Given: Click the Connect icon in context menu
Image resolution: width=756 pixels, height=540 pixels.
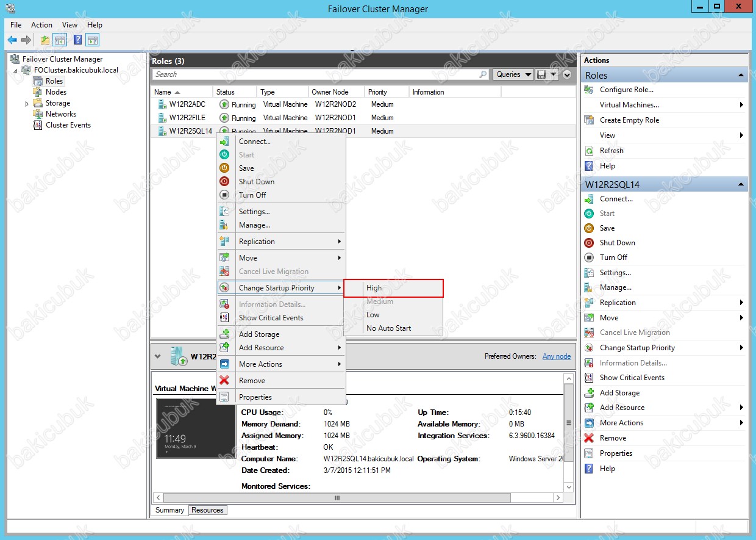Looking at the screenshot, I should [224, 142].
